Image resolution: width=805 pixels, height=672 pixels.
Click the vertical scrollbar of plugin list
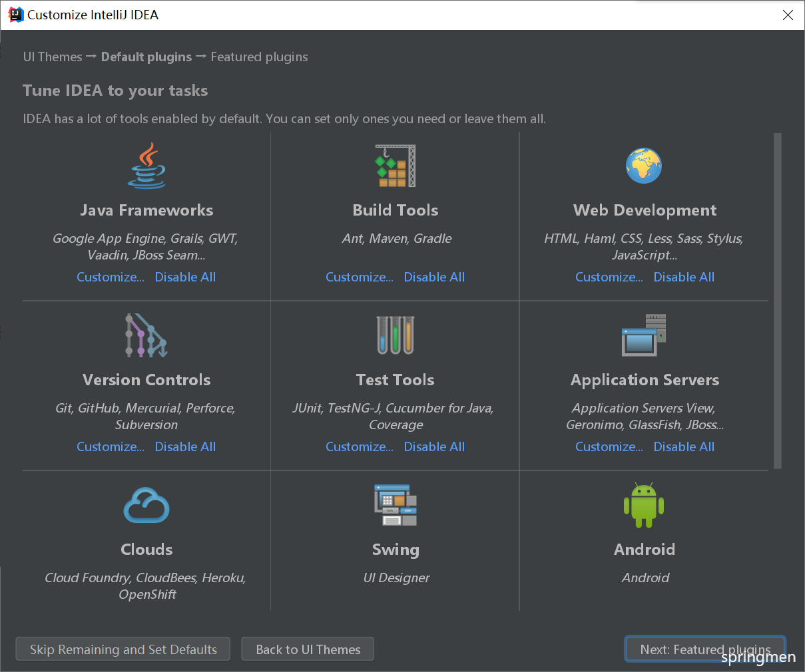point(778,301)
